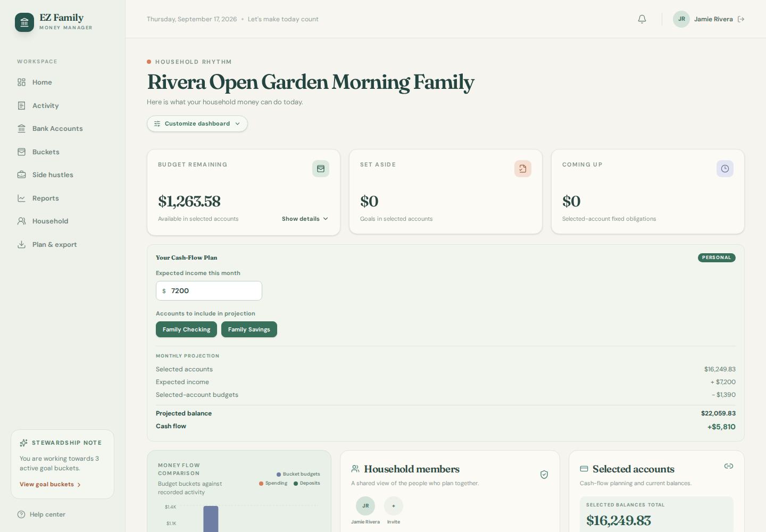Click the Plan & export download icon
This screenshot has width=766, height=532.
click(x=21, y=245)
